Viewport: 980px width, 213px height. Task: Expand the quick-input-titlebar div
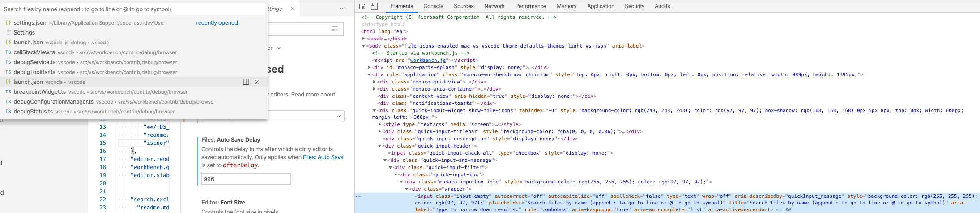point(380,131)
